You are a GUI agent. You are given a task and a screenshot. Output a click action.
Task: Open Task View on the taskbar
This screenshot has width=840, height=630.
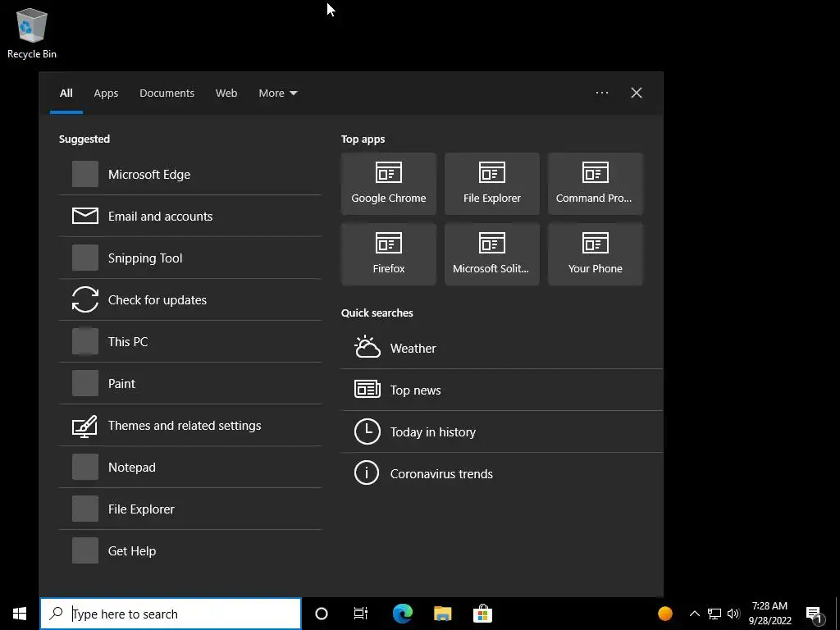361,614
